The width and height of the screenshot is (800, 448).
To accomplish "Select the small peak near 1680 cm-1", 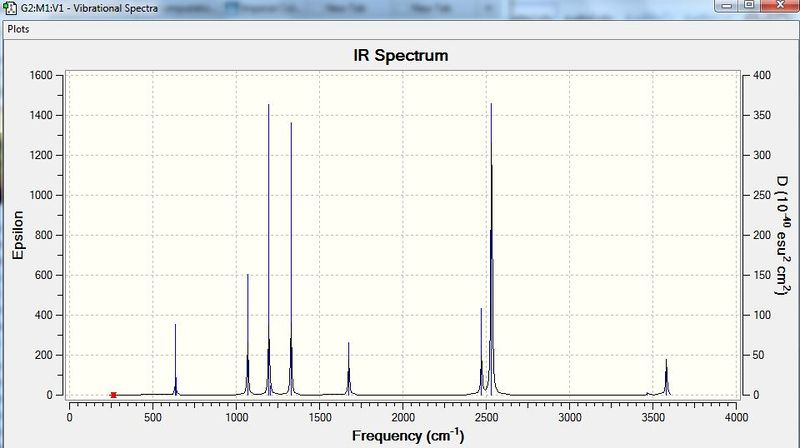I will point(349,368).
